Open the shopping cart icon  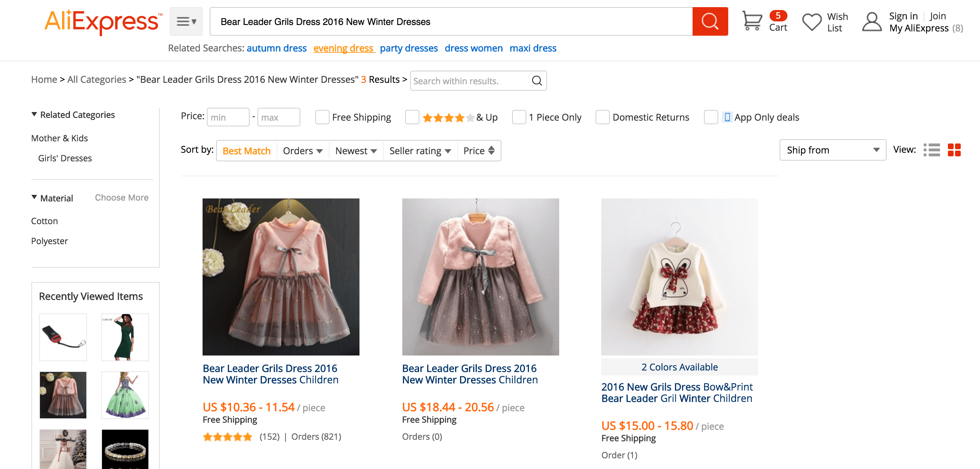(x=752, y=21)
